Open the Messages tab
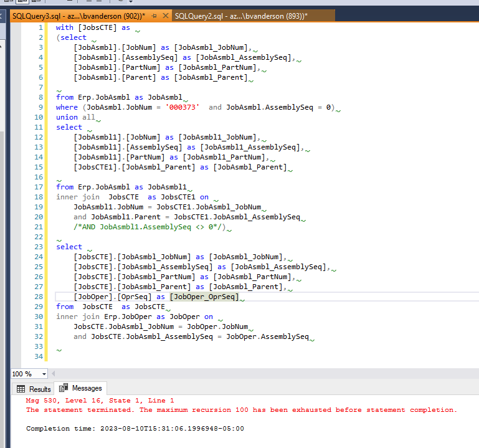Screen dimensions: 479x448 80,388
